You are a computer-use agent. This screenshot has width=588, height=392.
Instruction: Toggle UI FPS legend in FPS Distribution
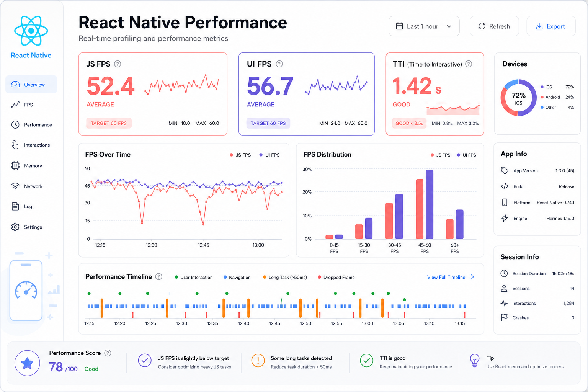point(467,155)
